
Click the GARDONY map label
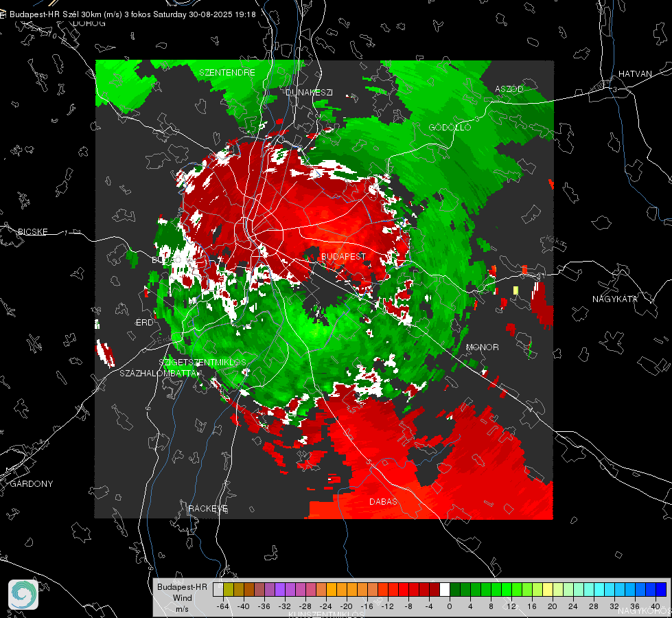(x=32, y=484)
